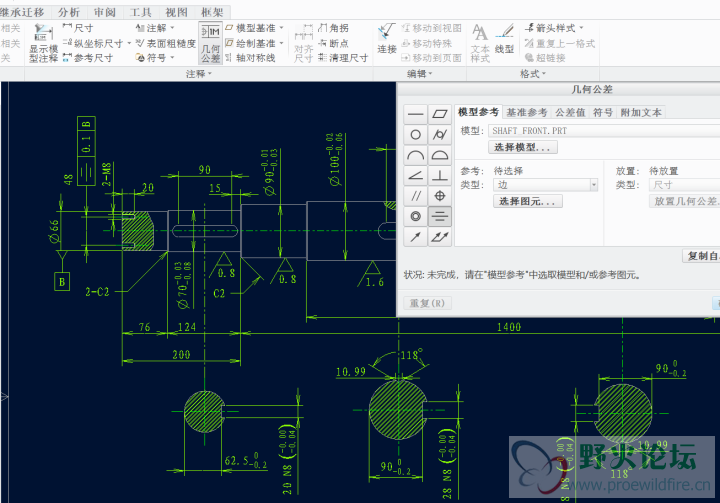Expand the 绘制基准 dropdown
Screen dimensions: 720x503
281,43
